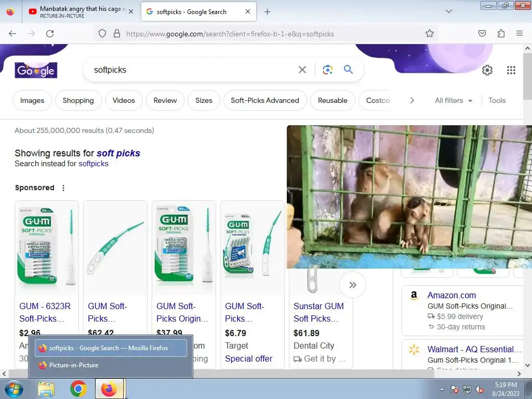Open the network tray icon
Image resolution: width=532 pixels, height=399 pixels.
(x=467, y=390)
